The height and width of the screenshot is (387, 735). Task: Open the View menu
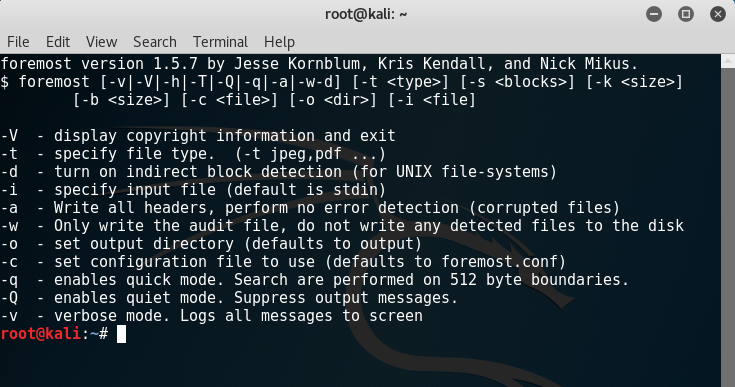pyautogui.click(x=101, y=42)
